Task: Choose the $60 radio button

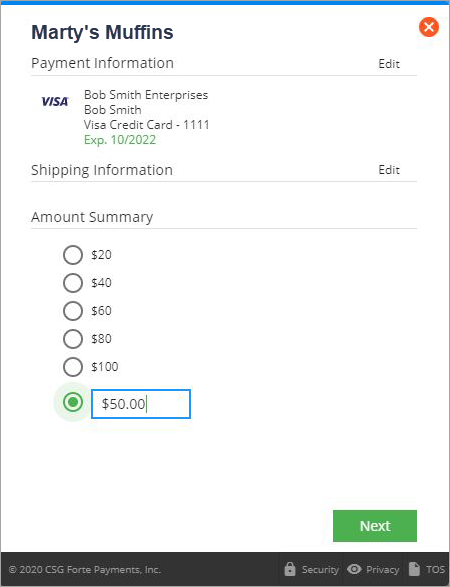Action: tap(73, 311)
